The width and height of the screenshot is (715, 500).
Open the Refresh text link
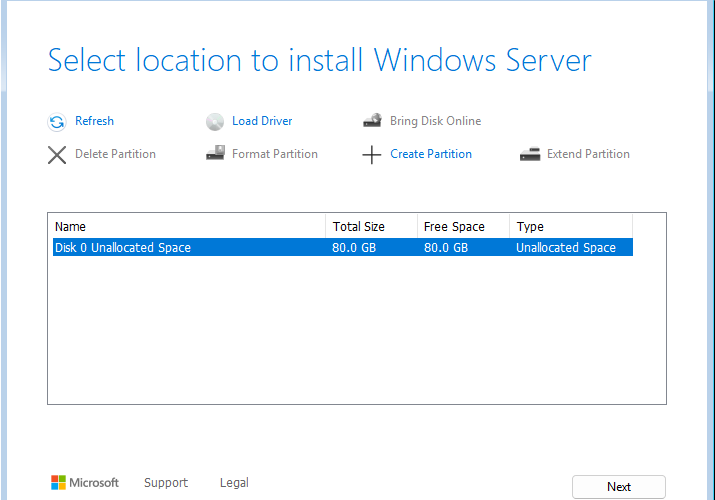[x=94, y=121]
